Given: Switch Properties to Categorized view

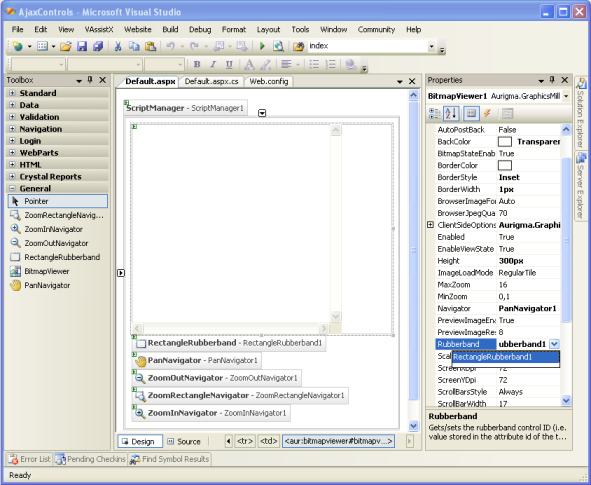Looking at the screenshot, I should (x=435, y=113).
